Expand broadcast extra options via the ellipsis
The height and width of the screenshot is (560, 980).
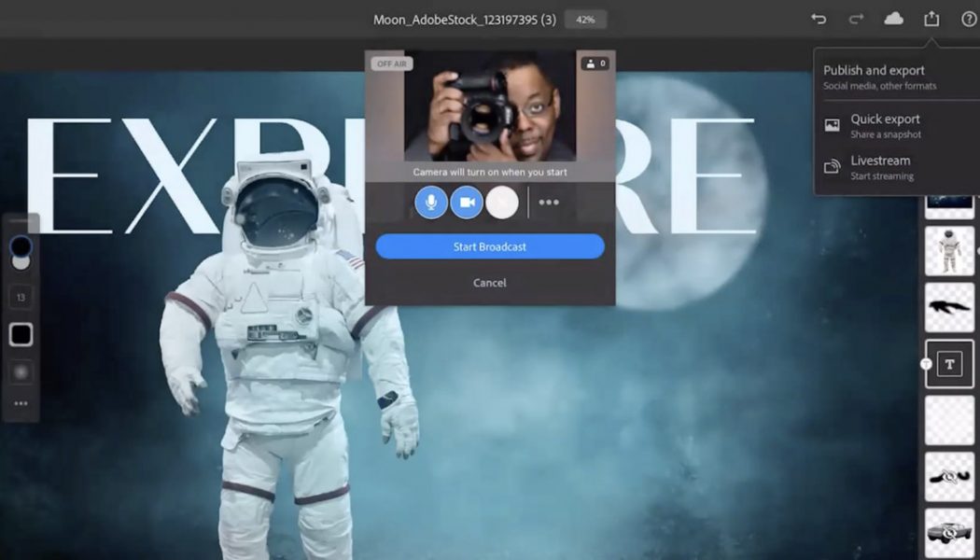point(548,202)
